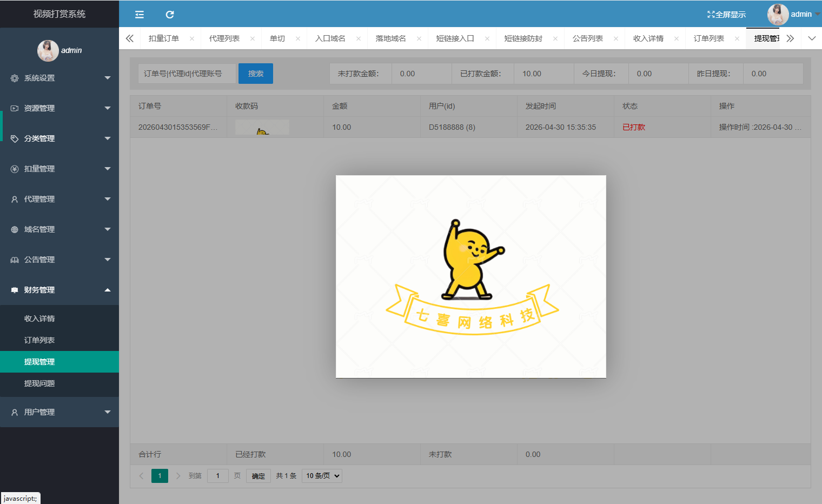Viewport: 822px width, 504px height.
Task: Open tab options dropdown chevron
Action: (812, 38)
